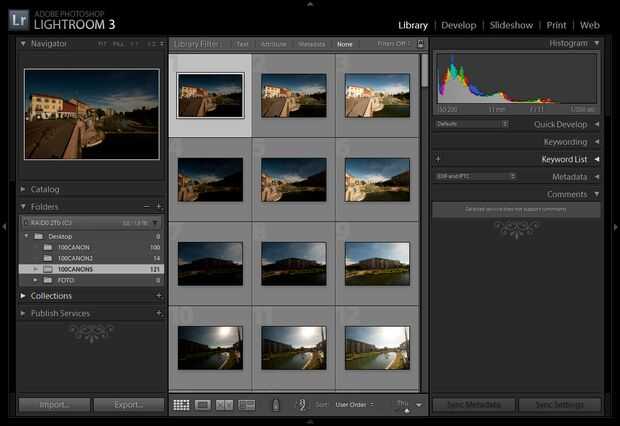Select the Text library filter
Image resolution: width=620 pixels, height=426 pixels.
point(242,44)
